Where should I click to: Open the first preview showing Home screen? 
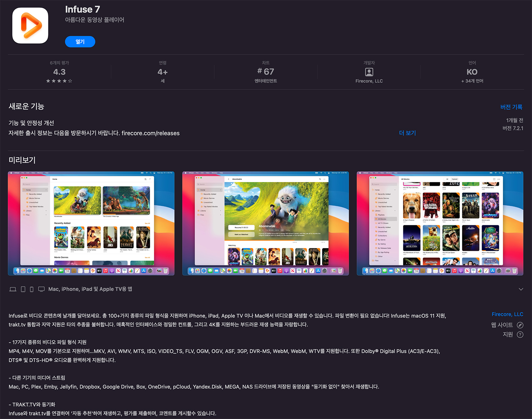click(91, 223)
